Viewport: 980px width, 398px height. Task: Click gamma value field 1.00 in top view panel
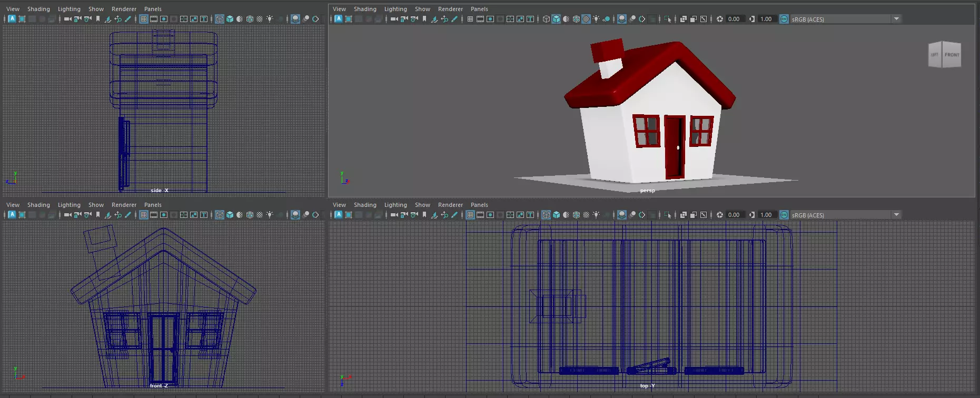(x=767, y=215)
